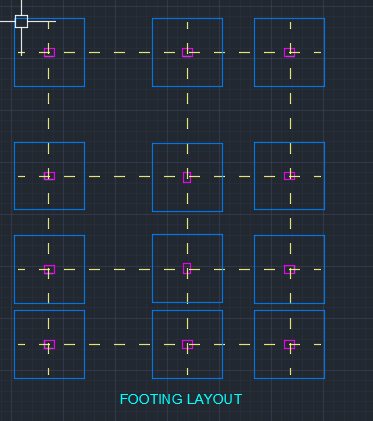The width and height of the screenshot is (373, 421).
Task: Pick the magenta column in first-row right footing
Action: 289,52
